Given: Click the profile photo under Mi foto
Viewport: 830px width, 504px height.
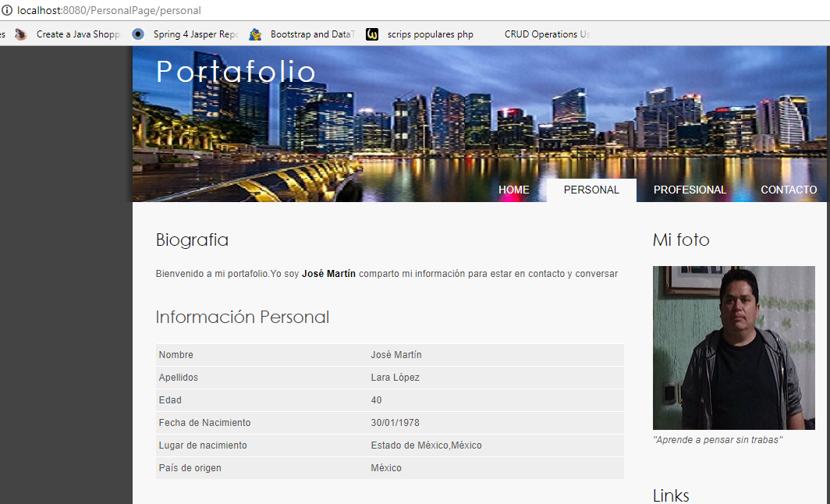Looking at the screenshot, I should [x=733, y=348].
